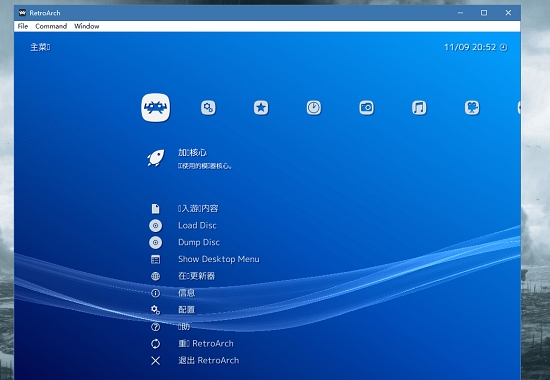550x380 pixels.
Task: Open the Music note tab icon
Action: 419,108
